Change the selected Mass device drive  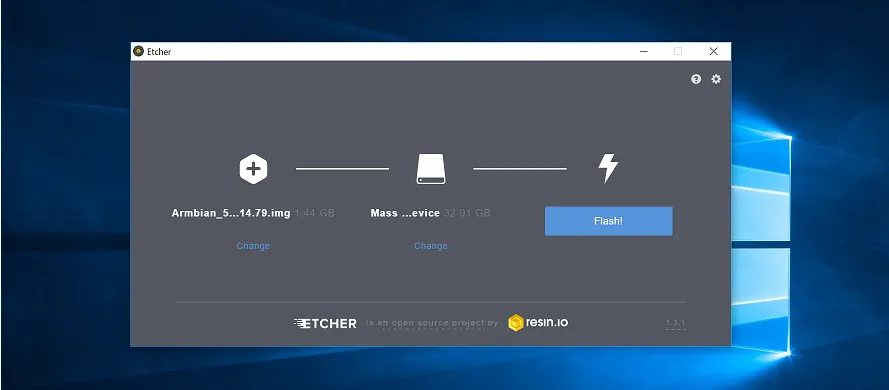click(x=431, y=246)
